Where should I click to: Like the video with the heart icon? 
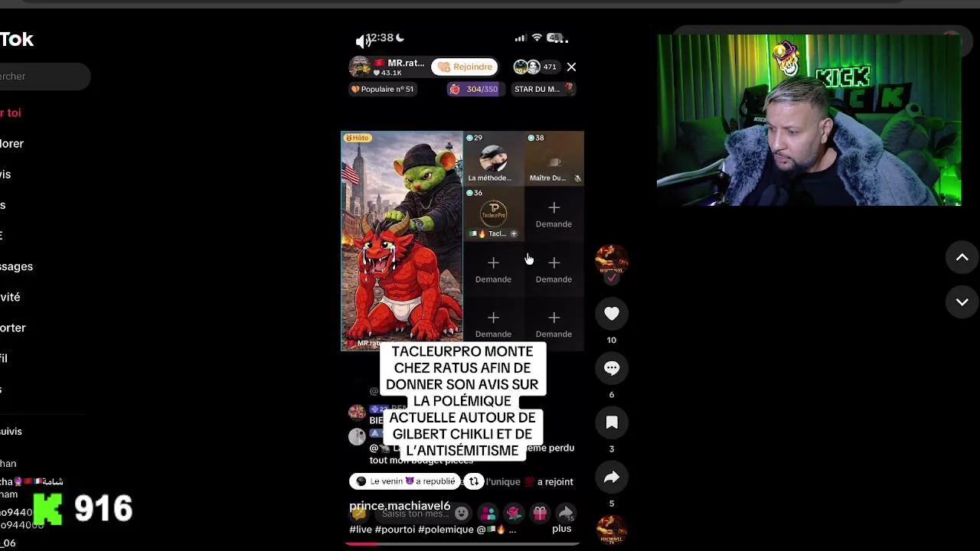click(611, 314)
